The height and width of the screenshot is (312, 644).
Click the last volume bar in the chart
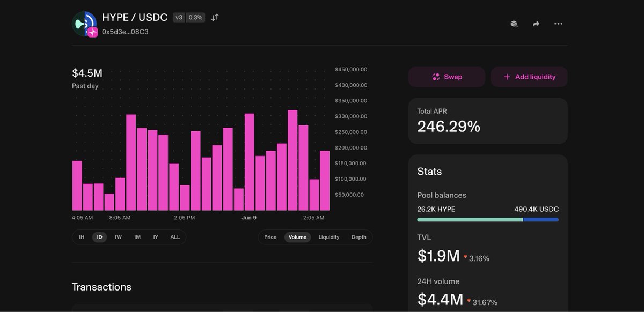click(x=325, y=181)
